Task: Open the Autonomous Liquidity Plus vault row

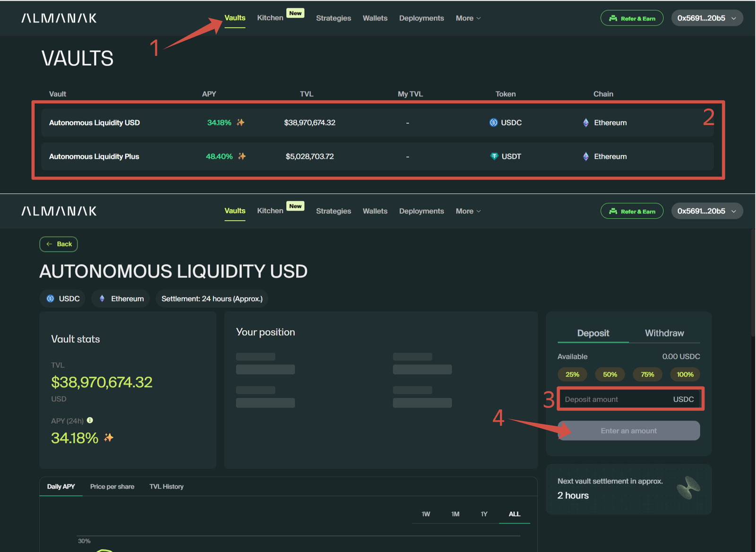Action: (94, 156)
